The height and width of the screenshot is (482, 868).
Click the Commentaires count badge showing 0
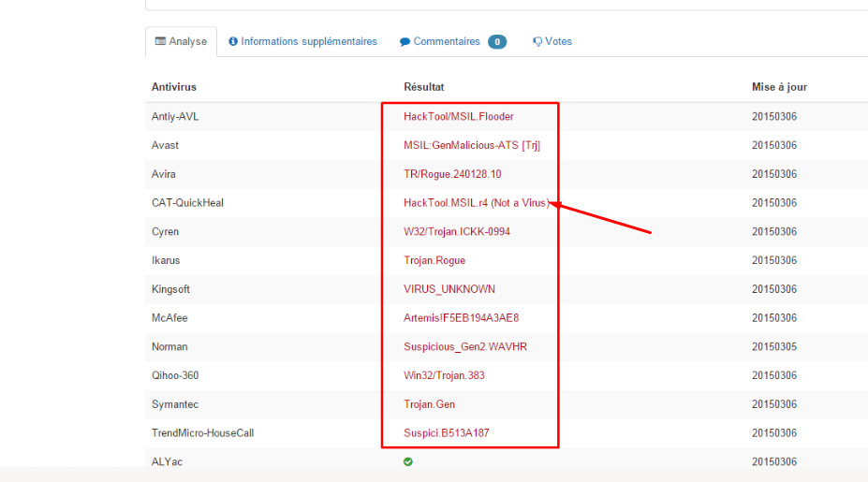tap(497, 41)
